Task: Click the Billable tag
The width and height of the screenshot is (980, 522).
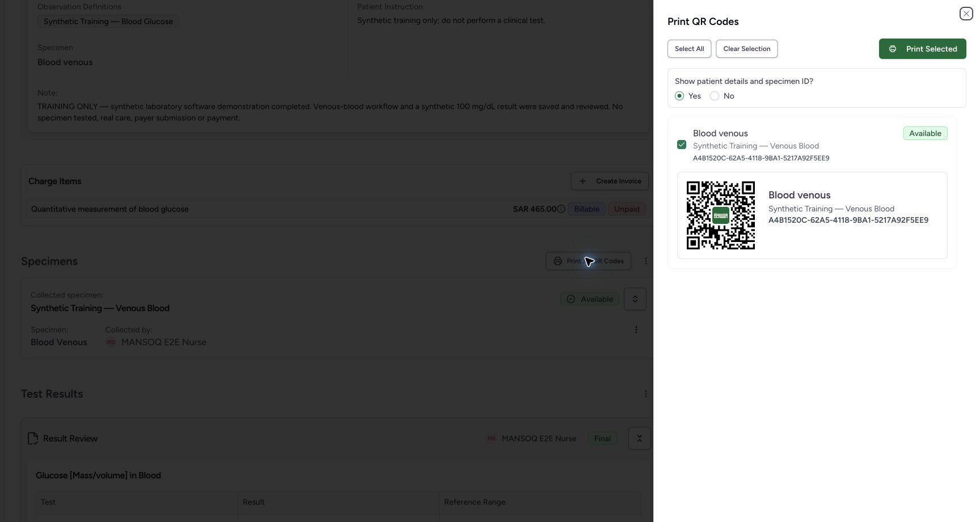Action: tap(586, 209)
